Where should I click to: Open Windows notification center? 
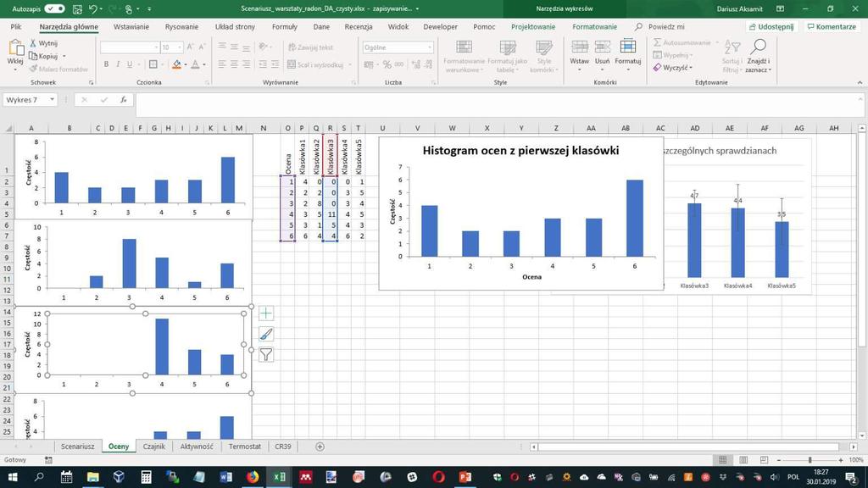tap(852, 476)
